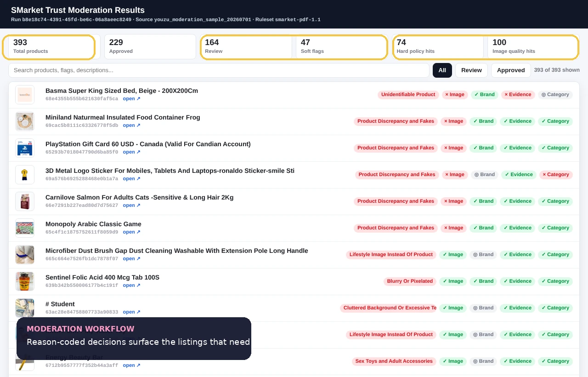588x377 pixels.
Task: Switch to the Review filter
Action: click(471, 70)
